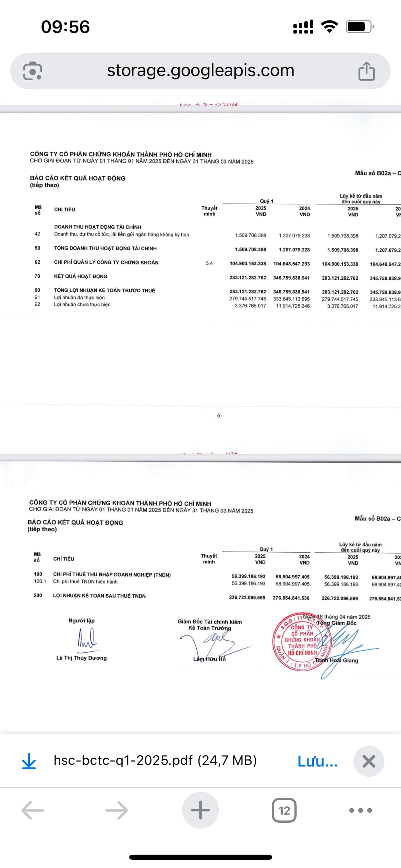Tap the back arrow navigation icon
401x868 pixels.
click(33, 810)
